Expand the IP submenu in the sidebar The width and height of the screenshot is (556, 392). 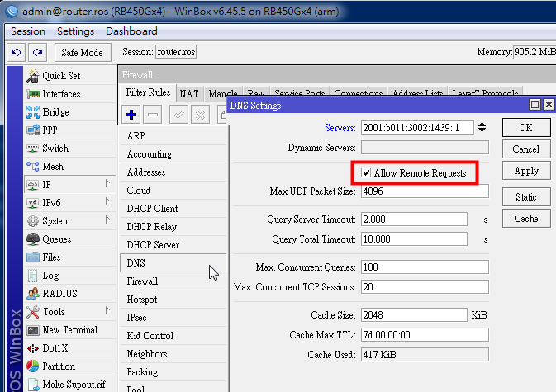click(x=107, y=184)
